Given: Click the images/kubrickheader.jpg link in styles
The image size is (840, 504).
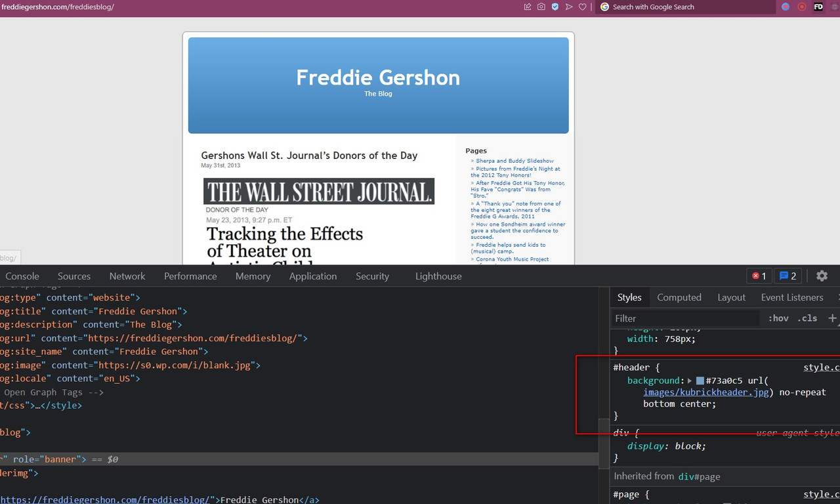Looking at the screenshot, I should click(706, 392).
